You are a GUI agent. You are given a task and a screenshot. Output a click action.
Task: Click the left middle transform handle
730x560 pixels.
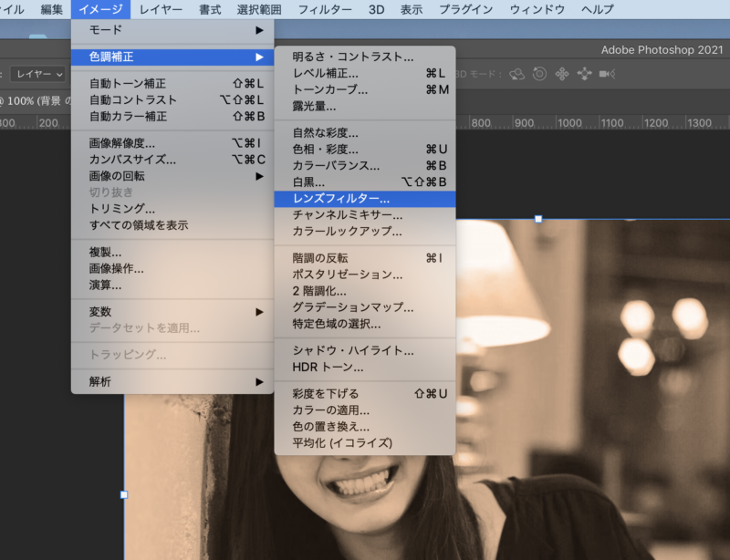124,495
